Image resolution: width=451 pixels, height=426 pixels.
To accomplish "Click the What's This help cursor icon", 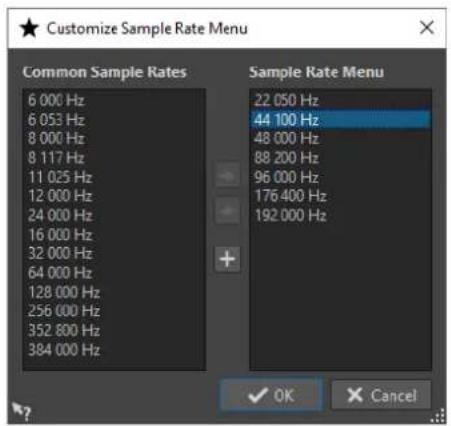I will click(21, 411).
